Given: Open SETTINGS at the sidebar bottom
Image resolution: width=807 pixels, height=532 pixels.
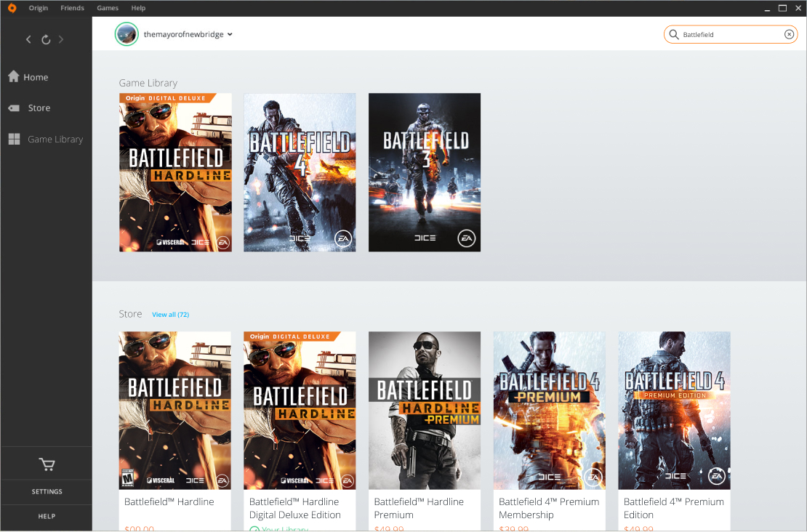Looking at the screenshot, I should coord(47,492).
